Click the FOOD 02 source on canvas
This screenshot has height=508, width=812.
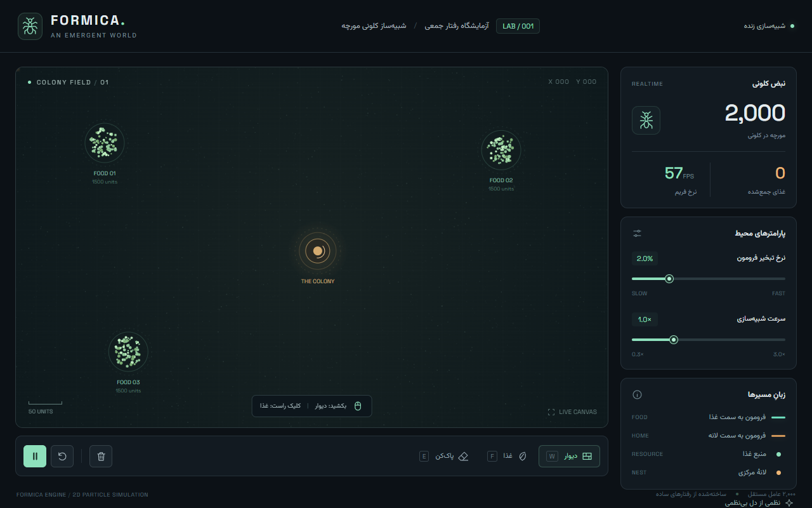pyautogui.click(x=501, y=150)
